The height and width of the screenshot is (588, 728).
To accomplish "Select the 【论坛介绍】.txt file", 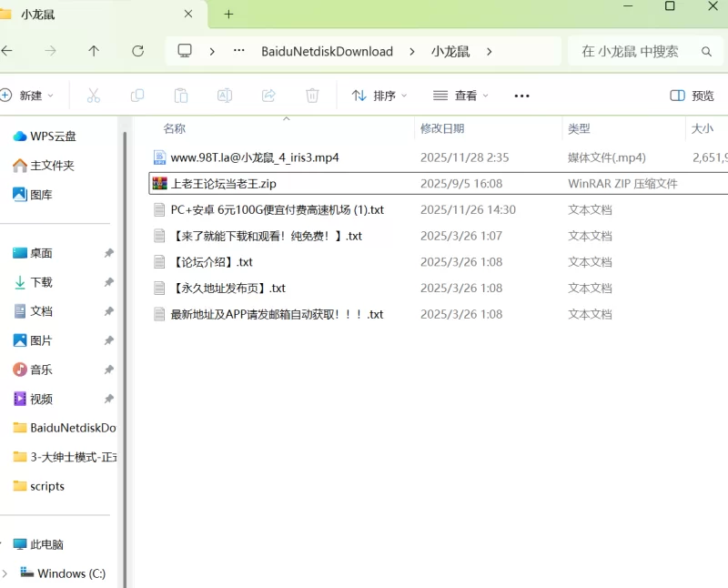I will point(211,262).
